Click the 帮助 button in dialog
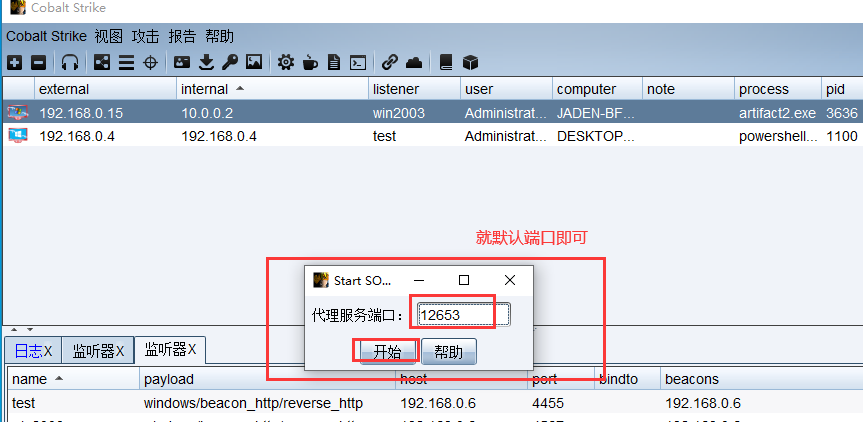863x422 pixels. pyautogui.click(x=448, y=352)
